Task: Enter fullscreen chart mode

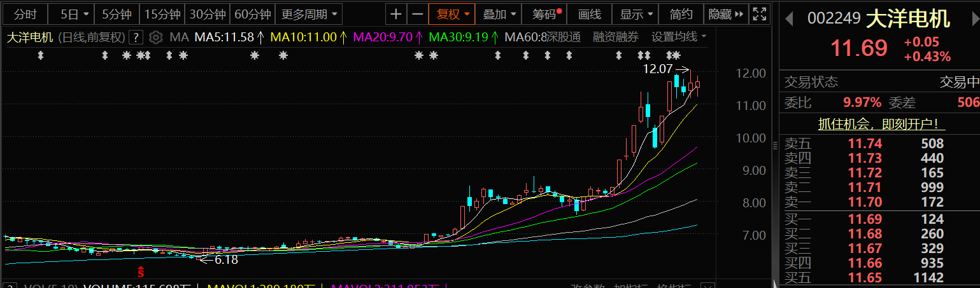Action: (758, 14)
